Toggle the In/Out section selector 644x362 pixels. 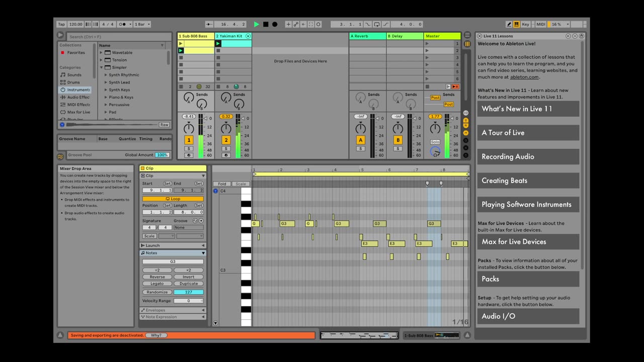tap(466, 113)
